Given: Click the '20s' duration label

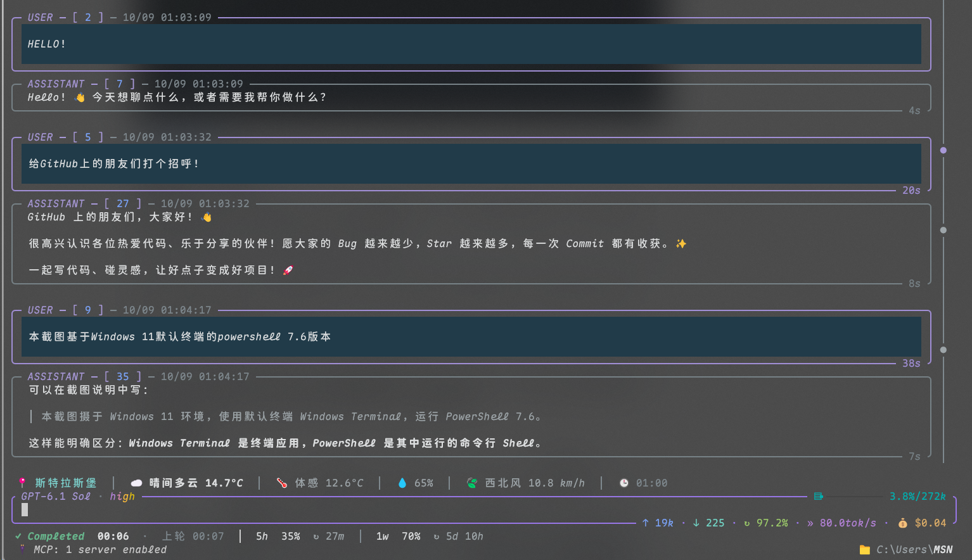Looking at the screenshot, I should (911, 190).
